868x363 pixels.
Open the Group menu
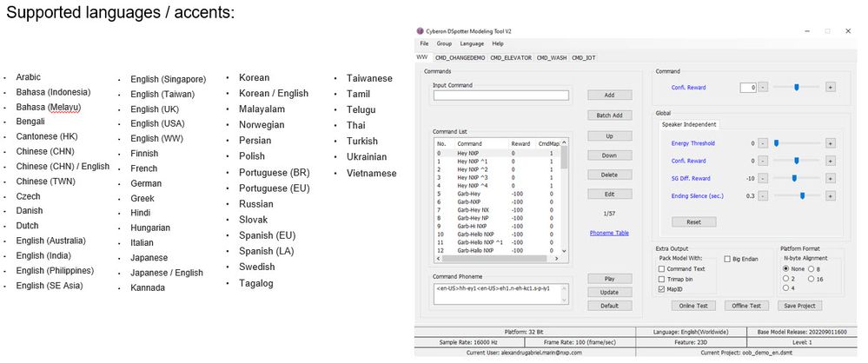pyautogui.click(x=444, y=43)
